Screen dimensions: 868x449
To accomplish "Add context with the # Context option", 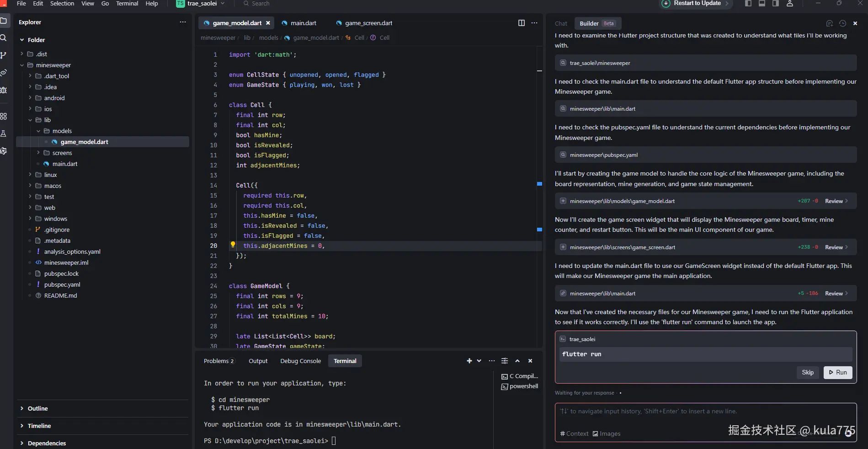I will coord(574,433).
